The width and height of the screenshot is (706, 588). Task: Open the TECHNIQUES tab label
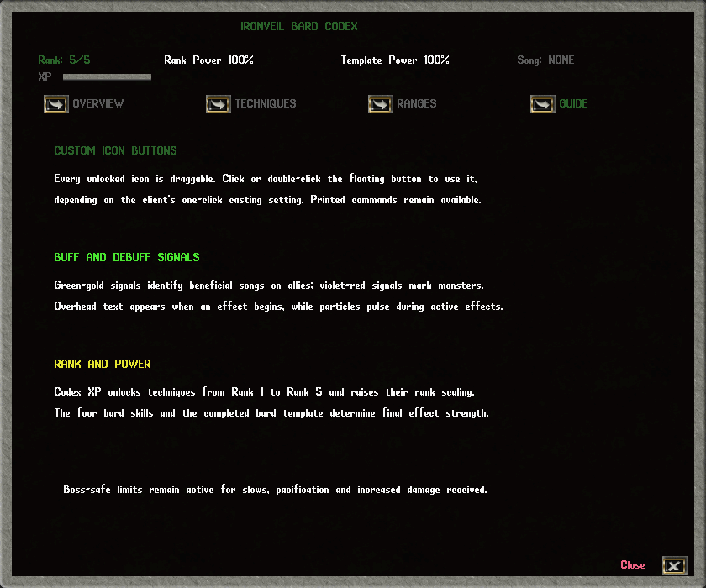point(266,103)
